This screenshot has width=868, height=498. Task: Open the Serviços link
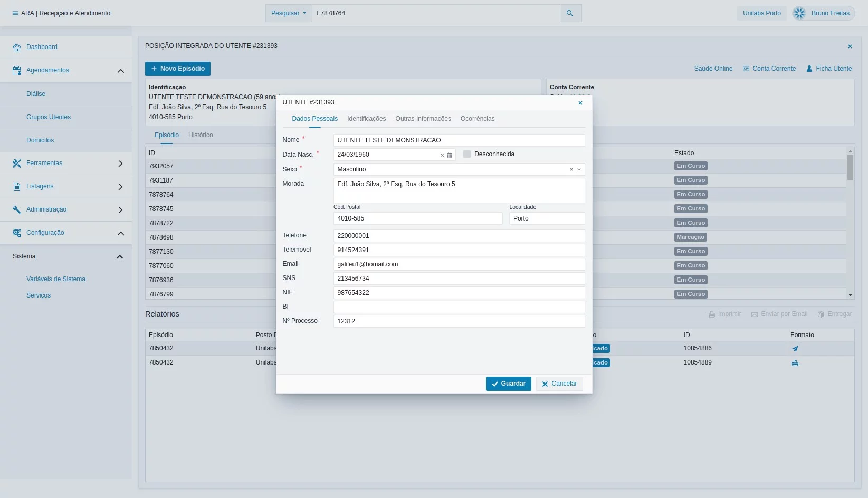pyautogui.click(x=39, y=295)
